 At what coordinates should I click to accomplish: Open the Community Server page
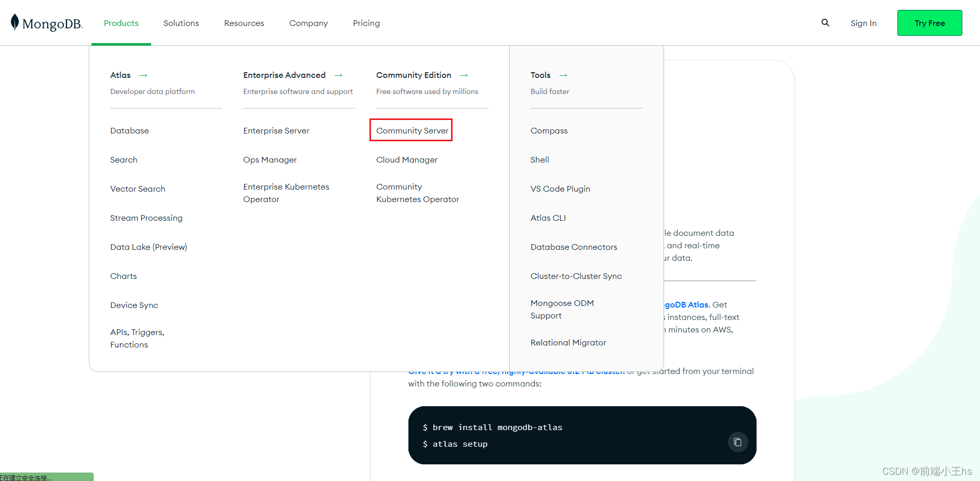[x=410, y=130]
